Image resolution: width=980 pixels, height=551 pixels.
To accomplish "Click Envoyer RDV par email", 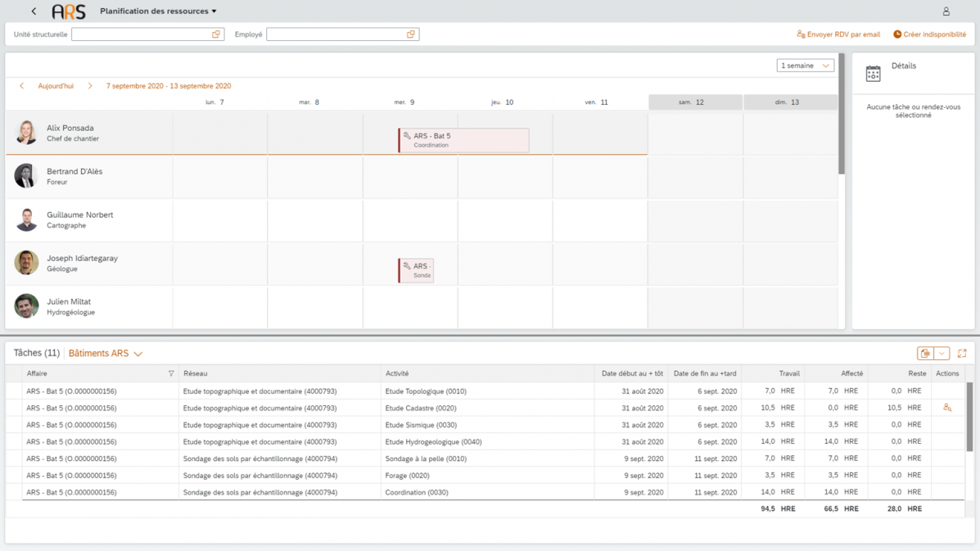I will click(x=838, y=34).
